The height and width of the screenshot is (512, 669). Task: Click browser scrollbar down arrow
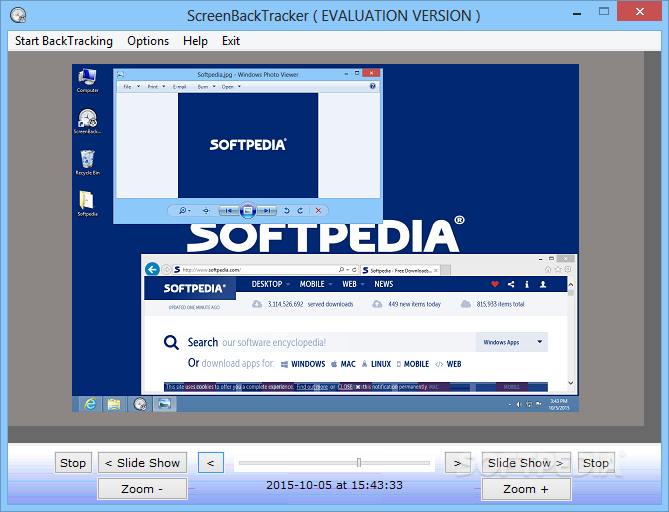pos(571,383)
